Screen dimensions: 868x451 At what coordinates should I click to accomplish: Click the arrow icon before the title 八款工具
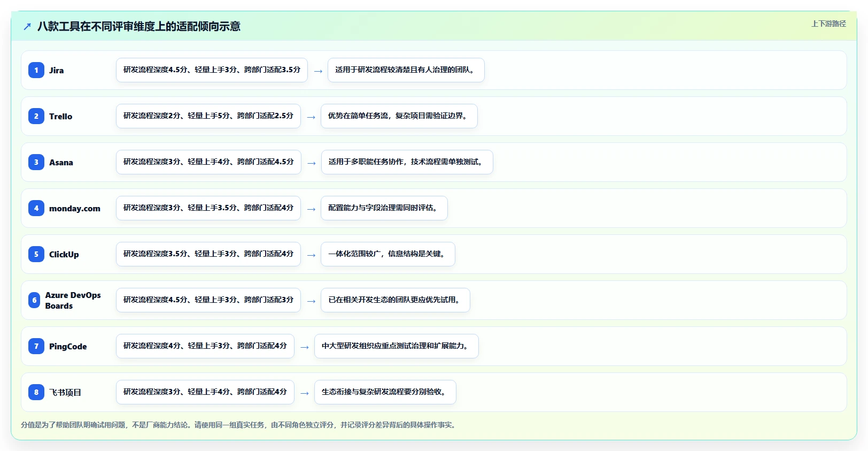click(x=27, y=26)
